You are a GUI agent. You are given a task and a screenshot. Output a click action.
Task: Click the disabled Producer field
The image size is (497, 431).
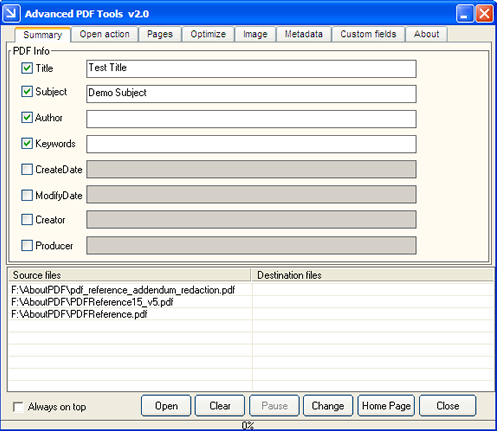(x=251, y=245)
